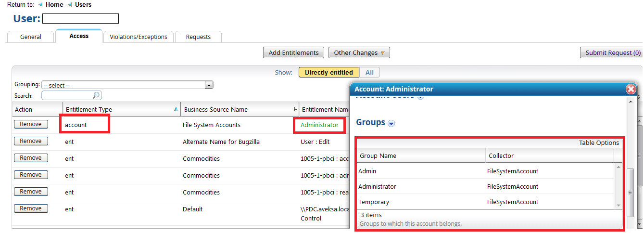Click Entitlement Type sort arrow
Screen dimensions: 644x233
[x=176, y=109]
